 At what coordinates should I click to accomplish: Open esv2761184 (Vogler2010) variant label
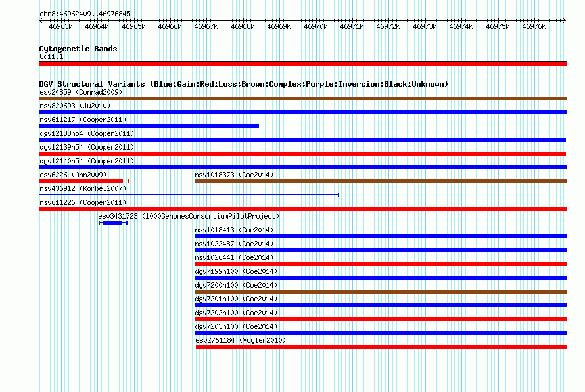click(x=241, y=340)
